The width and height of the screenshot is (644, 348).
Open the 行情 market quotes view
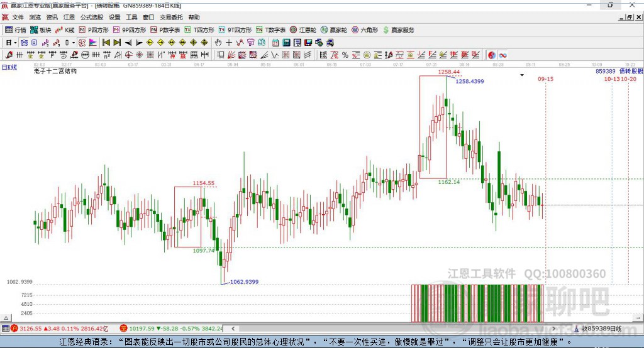click(15, 30)
